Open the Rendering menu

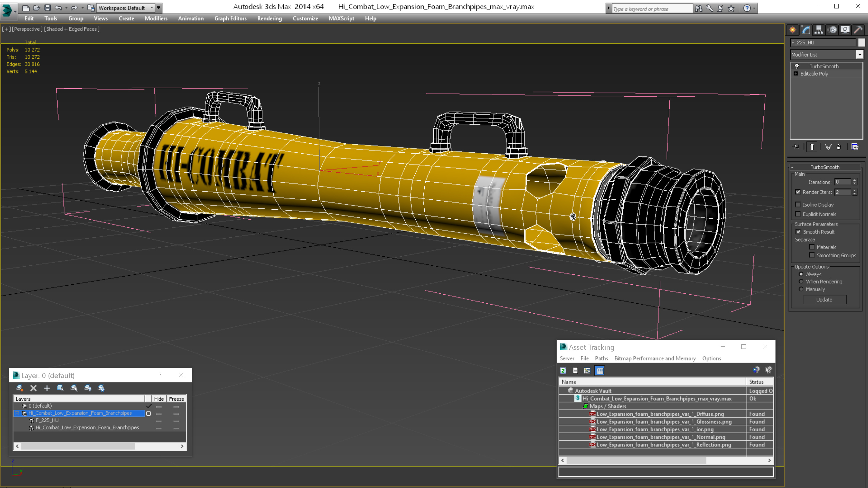(269, 18)
